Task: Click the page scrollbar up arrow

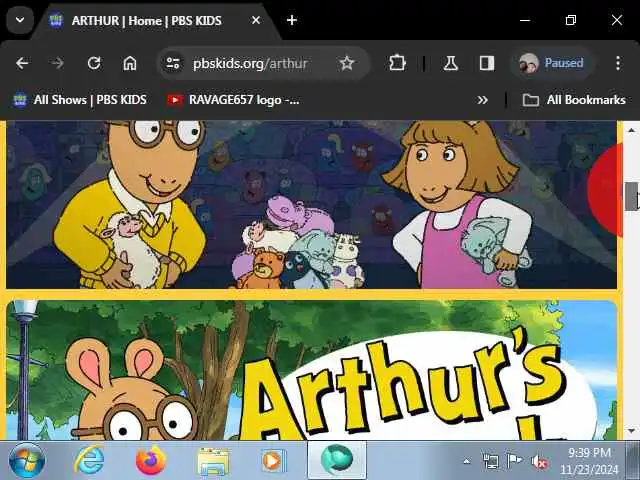Action: (631, 130)
